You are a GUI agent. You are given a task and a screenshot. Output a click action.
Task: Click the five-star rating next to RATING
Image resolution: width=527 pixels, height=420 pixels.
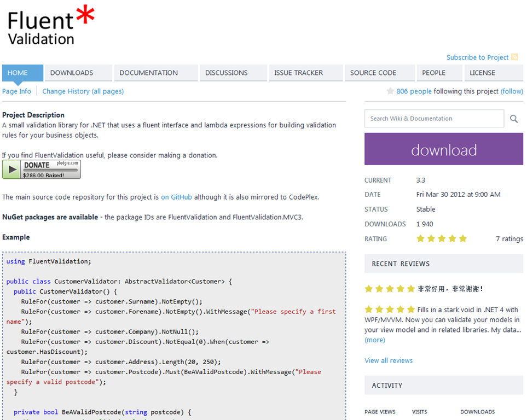pyautogui.click(x=442, y=238)
